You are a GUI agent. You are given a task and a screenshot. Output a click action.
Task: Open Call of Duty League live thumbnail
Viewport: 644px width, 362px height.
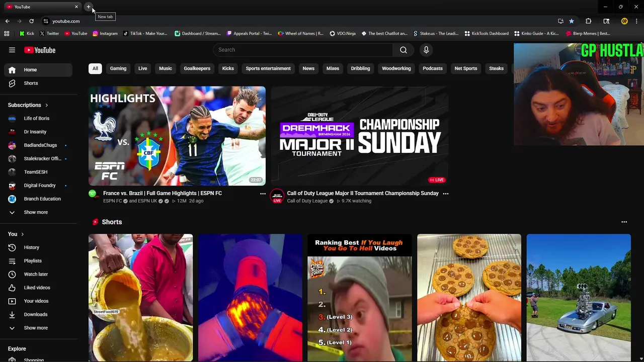[x=360, y=136]
